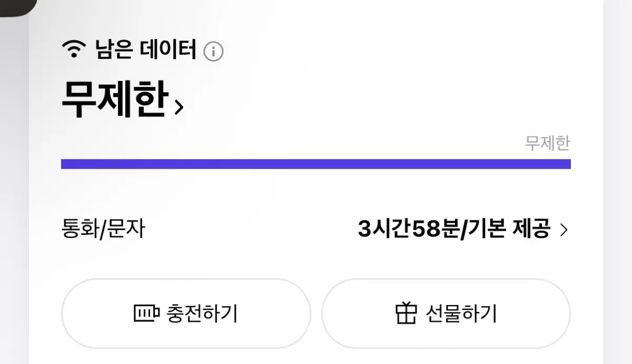This screenshot has width=632, height=364.
Task: Tap the 충전하기 text label
Action: coord(202,313)
